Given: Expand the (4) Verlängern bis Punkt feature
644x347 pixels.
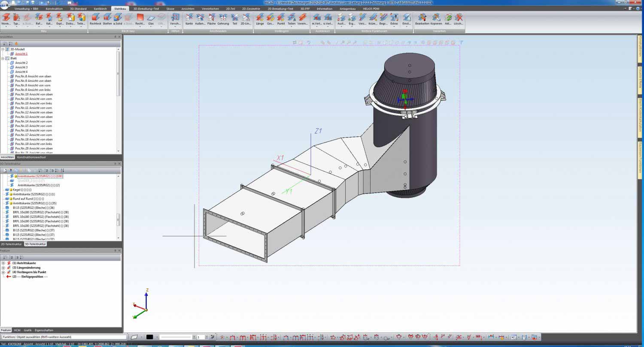Looking at the screenshot, I should point(3,272).
